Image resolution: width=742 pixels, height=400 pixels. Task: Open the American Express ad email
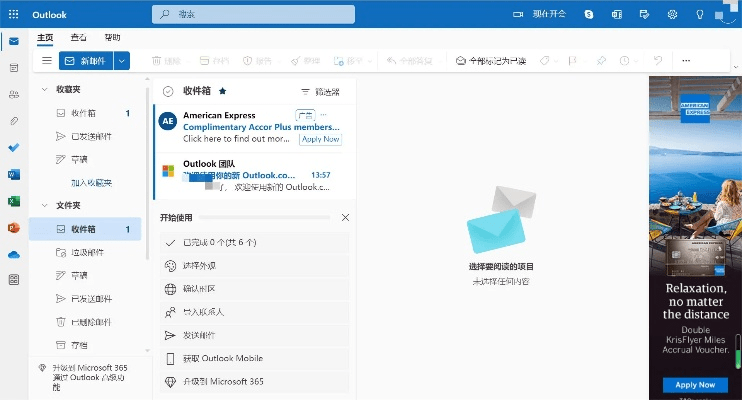pyautogui.click(x=255, y=128)
